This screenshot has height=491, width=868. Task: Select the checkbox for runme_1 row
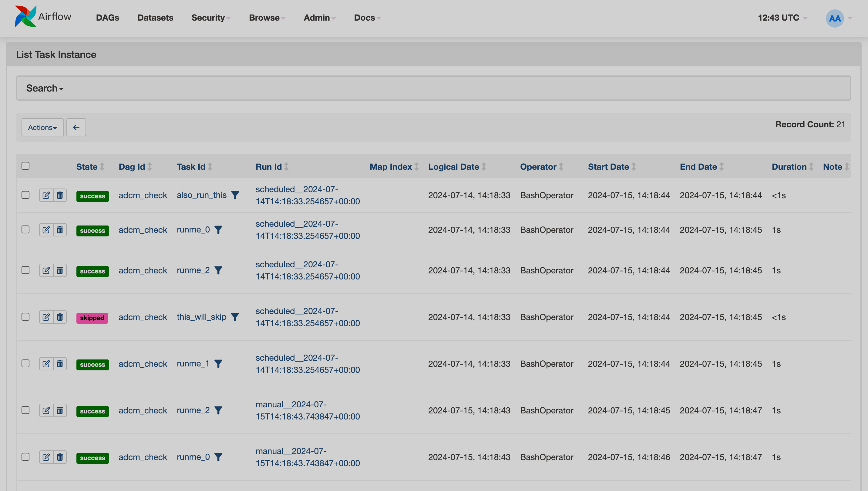26,363
